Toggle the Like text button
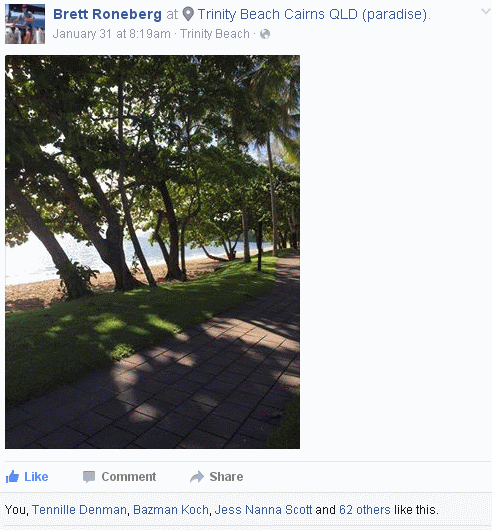 [x=36, y=477]
